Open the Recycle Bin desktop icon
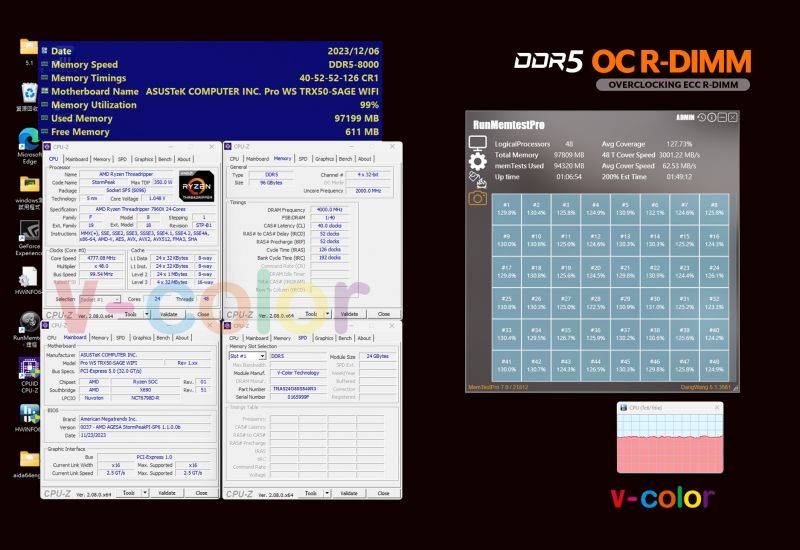Screen dimensions: 800x550 pyautogui.click(x=28, y=95)
